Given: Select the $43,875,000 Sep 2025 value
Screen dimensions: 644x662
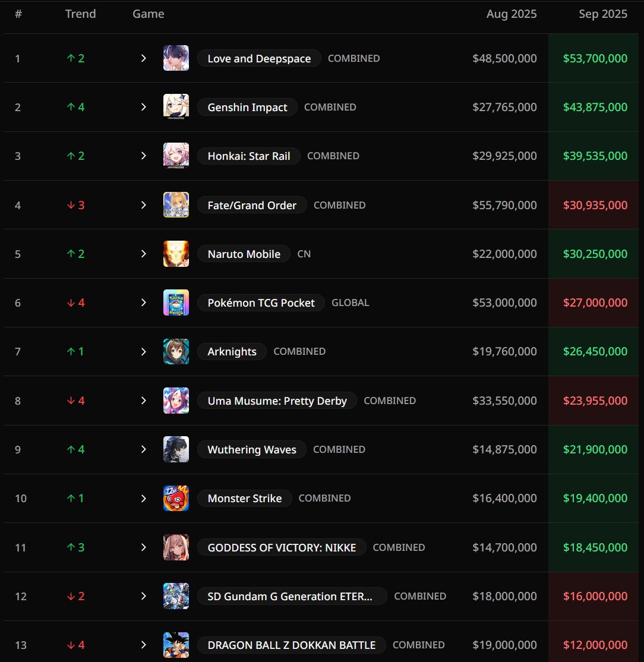Looking at the screenshot, I should tap(595, 107).
